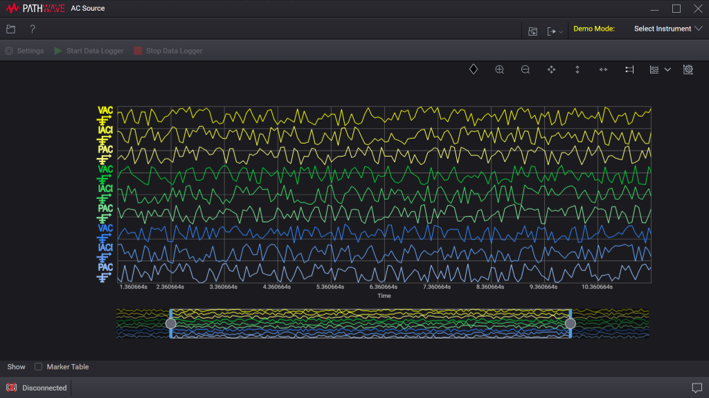Viewport: 709px width, 398px height.
Task: Click the Disconnected status text
Action: click(x=44, y=388)
